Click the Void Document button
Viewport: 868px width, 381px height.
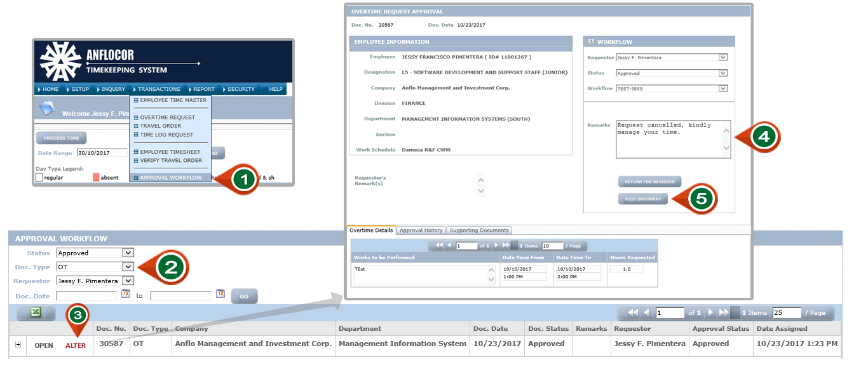(x=642, y=199)
